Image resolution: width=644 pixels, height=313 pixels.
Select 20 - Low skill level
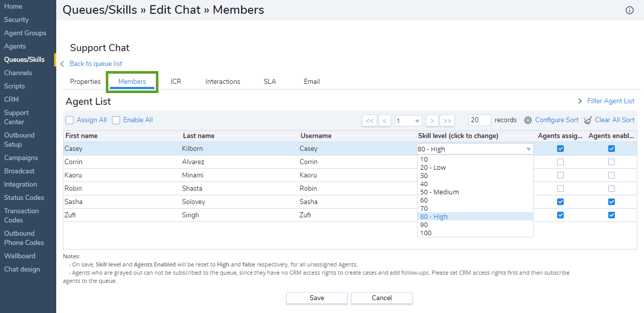click(x=475, y=168)
